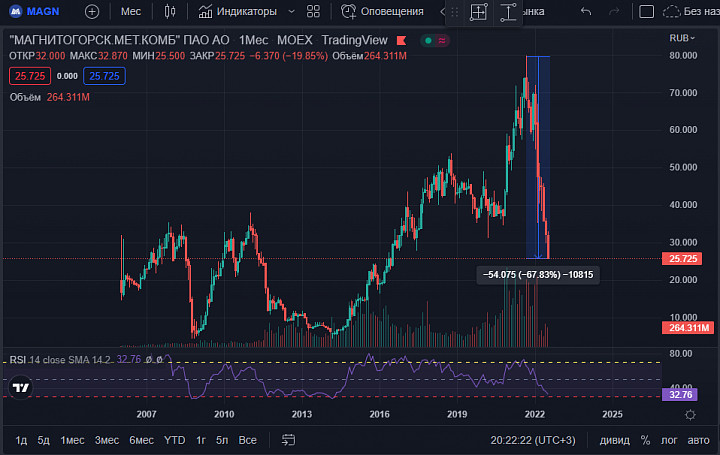Select the price range tool in floating toolbar
Viewport: 720px width, 455px height.
[x=508, y=12]
